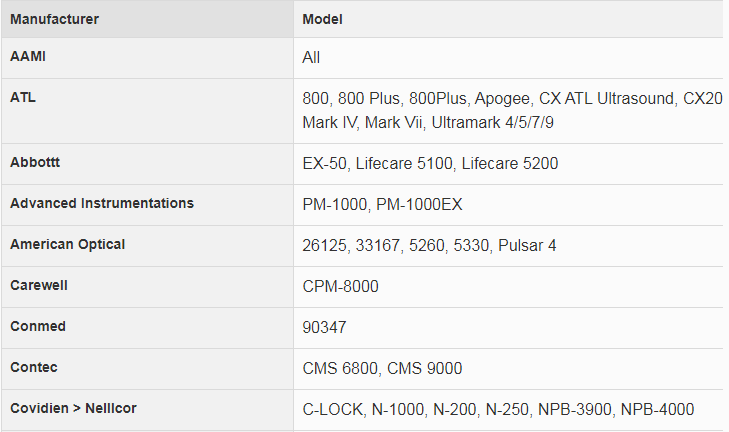Click the Model column header

point(323,19)
